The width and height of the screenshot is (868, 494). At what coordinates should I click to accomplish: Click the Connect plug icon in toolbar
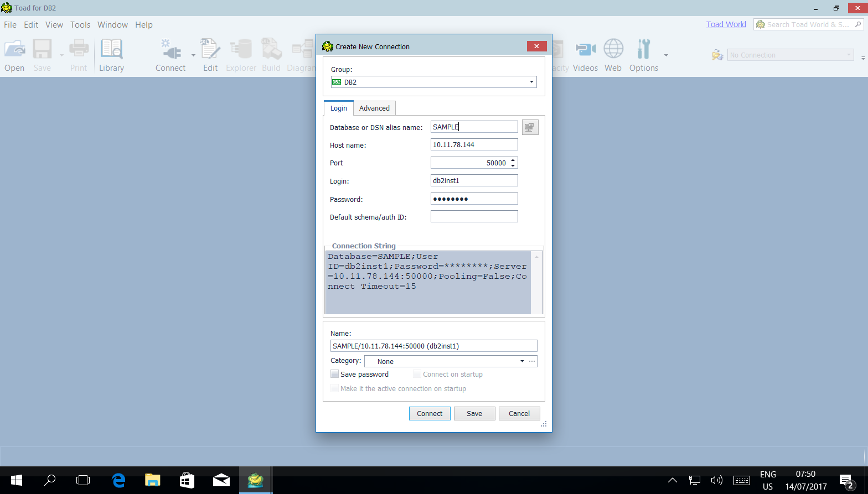[x=170, y=55]
